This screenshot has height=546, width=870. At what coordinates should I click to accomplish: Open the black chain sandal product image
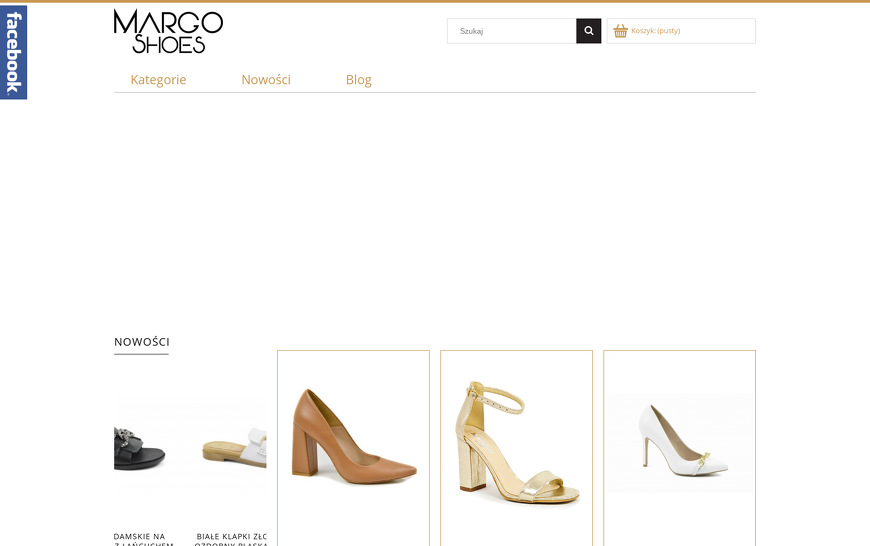coord(141,447)
